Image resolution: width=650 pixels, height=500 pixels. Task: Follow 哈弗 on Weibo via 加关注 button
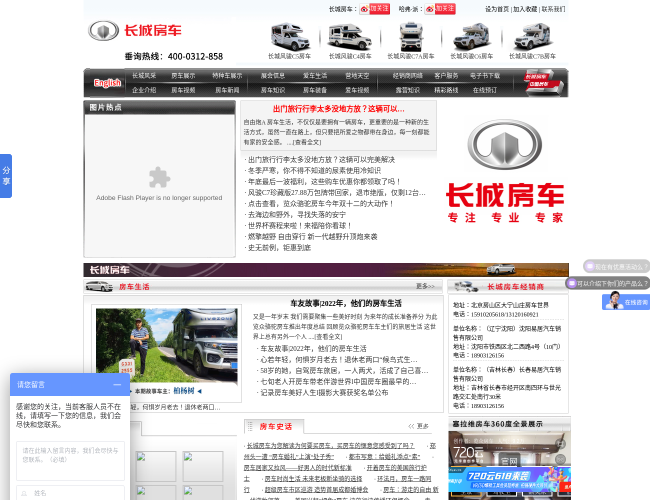click(x=440, y=9)
